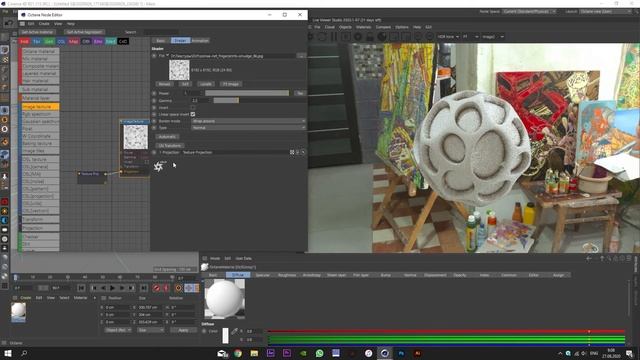640x360 pixels.
Task: Click the Live Viewer pause render icon
Action: (x=334, y=37)
